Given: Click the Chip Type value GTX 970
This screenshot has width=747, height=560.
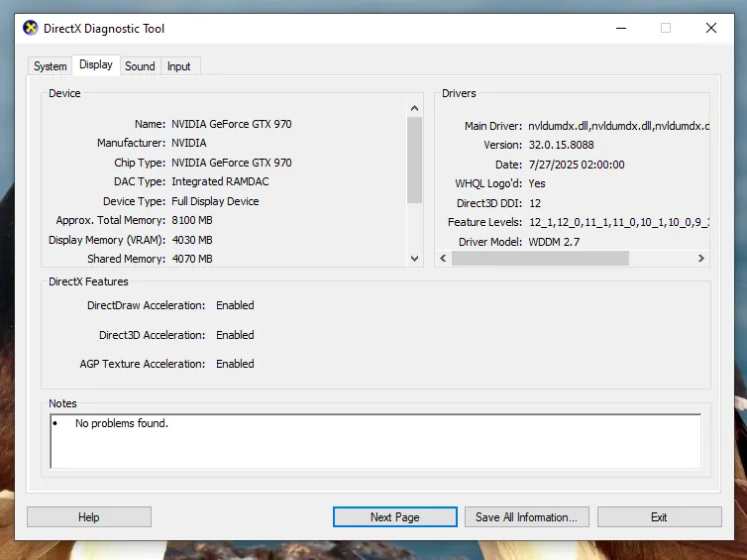Looking at the screenshot, I should [x=232, y=163].
